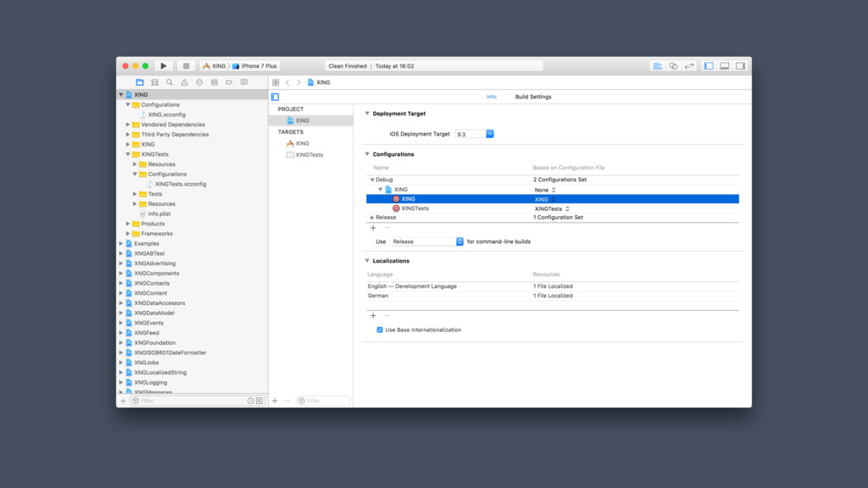Select the German localization row
Viewport: 868px width, 488px height.
click(553, 296)
